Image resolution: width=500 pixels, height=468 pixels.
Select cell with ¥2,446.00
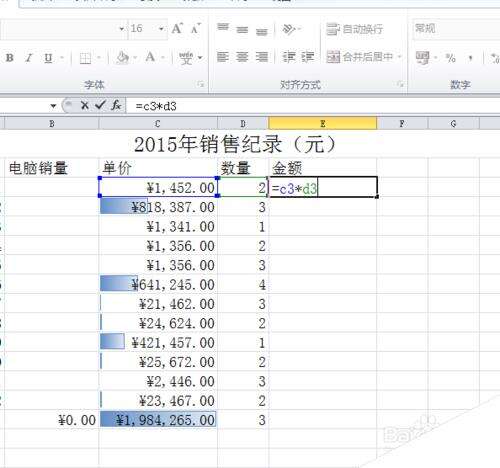pyautogui.click(x=158, y=381)
